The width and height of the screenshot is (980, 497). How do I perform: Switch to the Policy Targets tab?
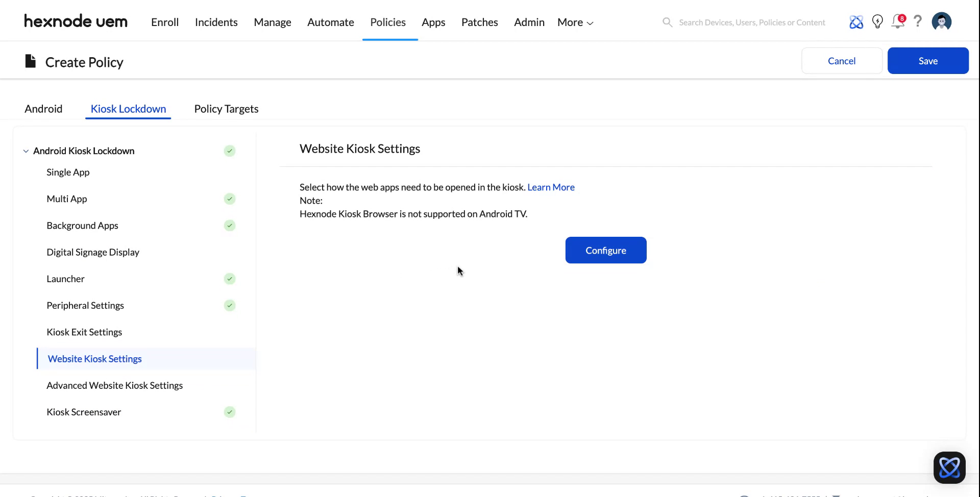point(226,109)
